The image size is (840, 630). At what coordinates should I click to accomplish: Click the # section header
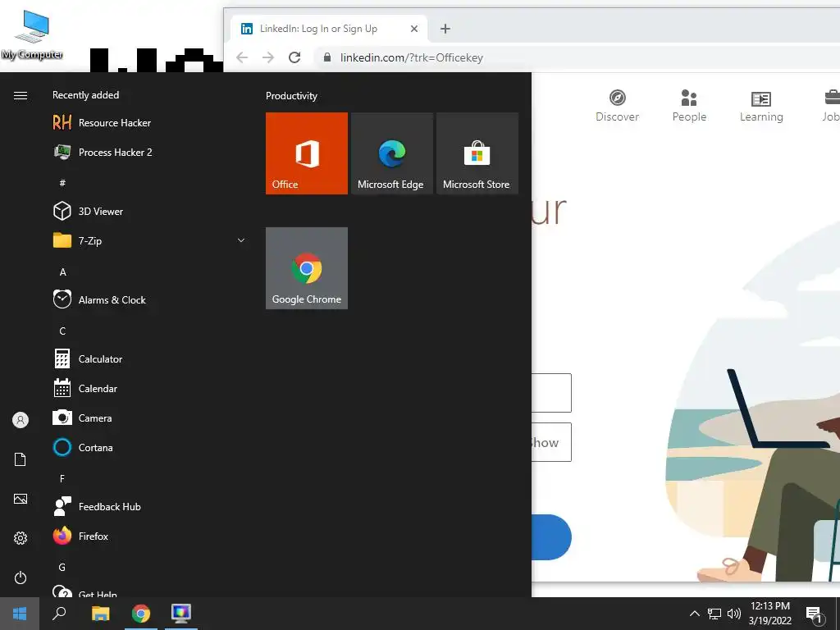tap(62, 183)
